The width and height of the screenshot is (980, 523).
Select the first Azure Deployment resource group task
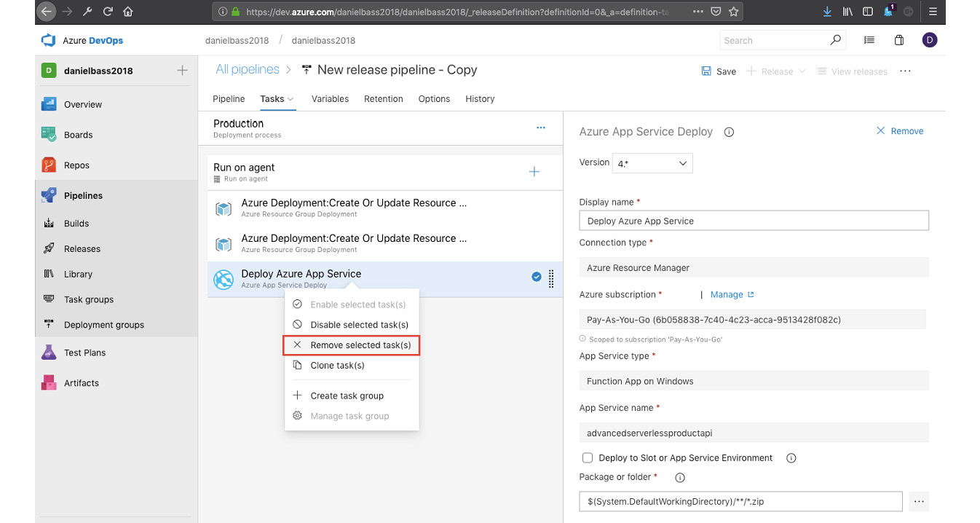coord(385,208)
